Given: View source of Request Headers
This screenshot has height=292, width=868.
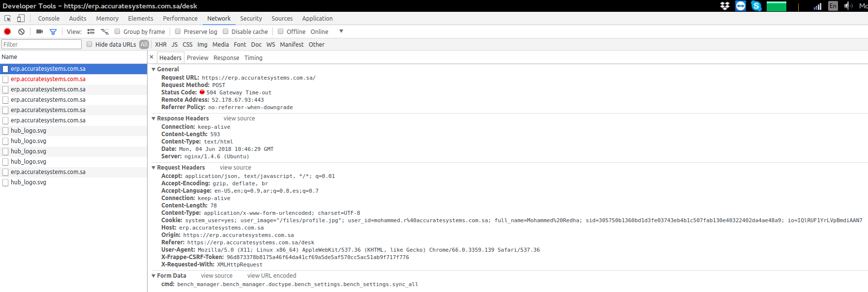Looking at the screenshot, I should [235, 168].
